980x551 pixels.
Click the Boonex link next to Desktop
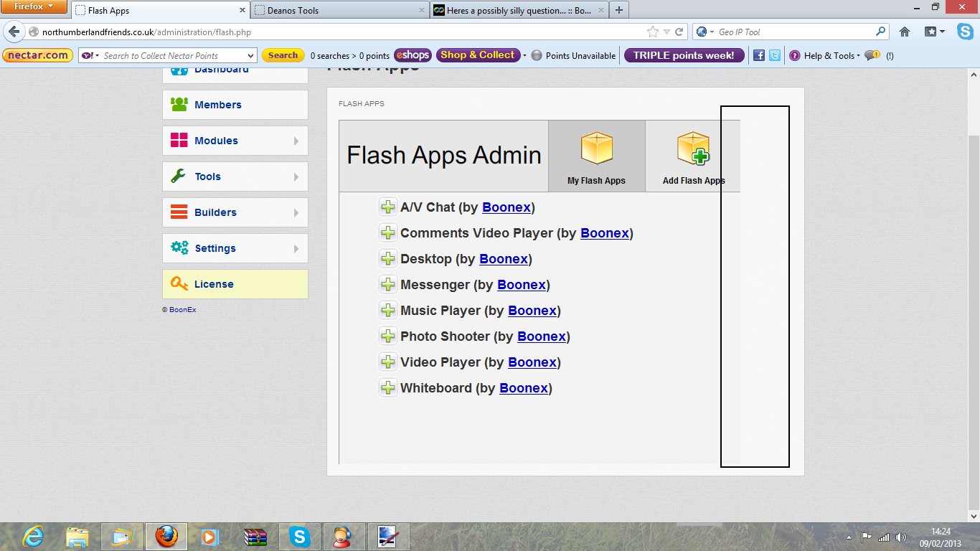pos(503,259)
